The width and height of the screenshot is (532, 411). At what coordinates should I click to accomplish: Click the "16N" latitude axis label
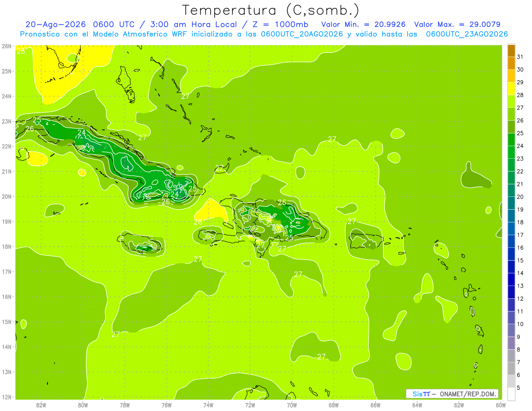[x=7, y=297]
